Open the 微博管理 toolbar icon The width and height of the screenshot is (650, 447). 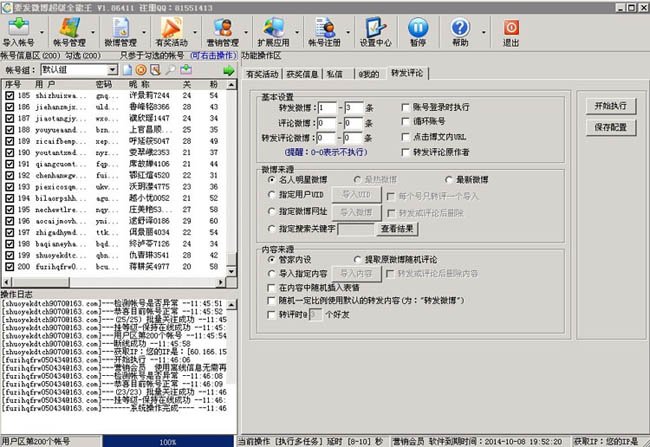121,32
